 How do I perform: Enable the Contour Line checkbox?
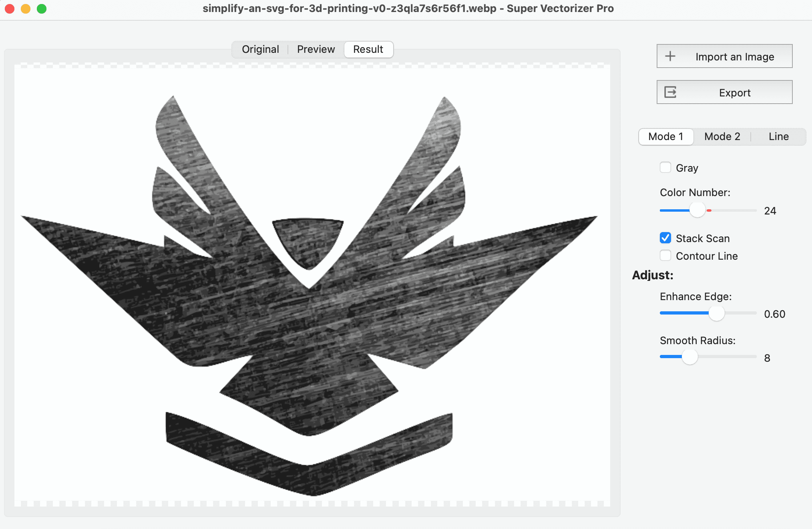coord(665,255)
